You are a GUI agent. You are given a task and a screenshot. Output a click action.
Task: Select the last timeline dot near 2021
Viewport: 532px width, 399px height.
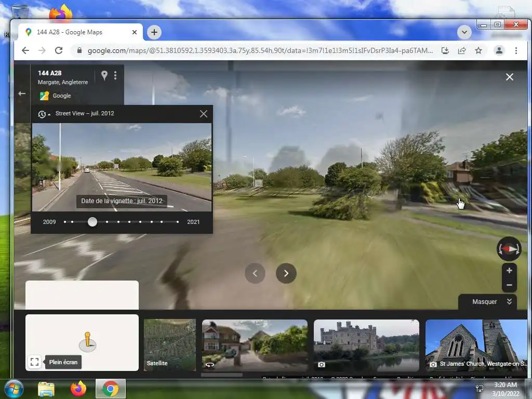click(178, 222)
